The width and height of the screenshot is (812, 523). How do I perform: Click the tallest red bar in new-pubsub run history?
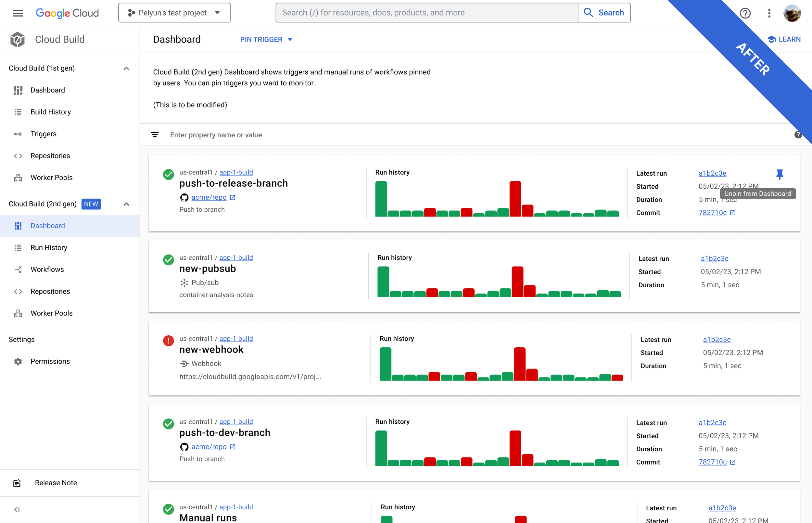coord(517,281)
